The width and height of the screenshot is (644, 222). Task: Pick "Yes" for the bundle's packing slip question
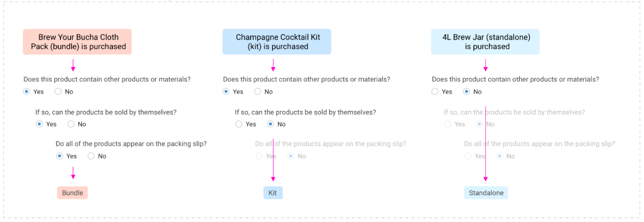(60, 156)
